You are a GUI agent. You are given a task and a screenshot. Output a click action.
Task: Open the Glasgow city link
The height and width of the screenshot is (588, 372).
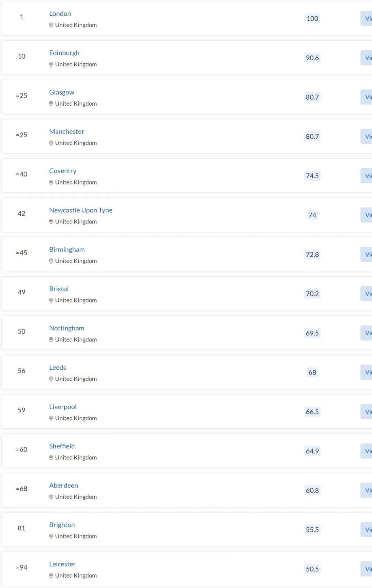[62, 92]
